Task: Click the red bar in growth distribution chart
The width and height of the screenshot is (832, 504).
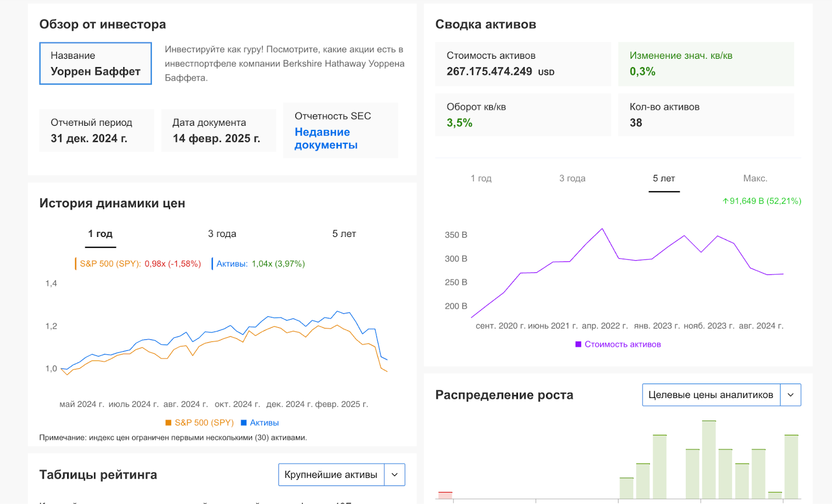Action: [445, 495]
